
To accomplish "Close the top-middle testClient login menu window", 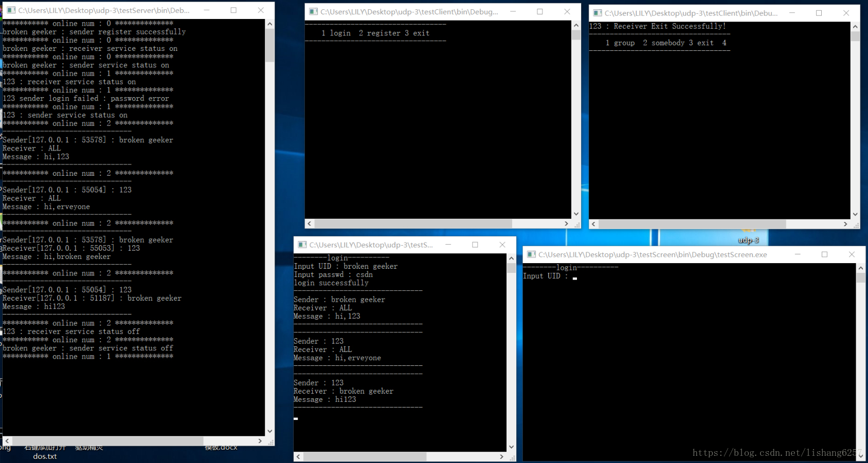I will tap(567, 12).
